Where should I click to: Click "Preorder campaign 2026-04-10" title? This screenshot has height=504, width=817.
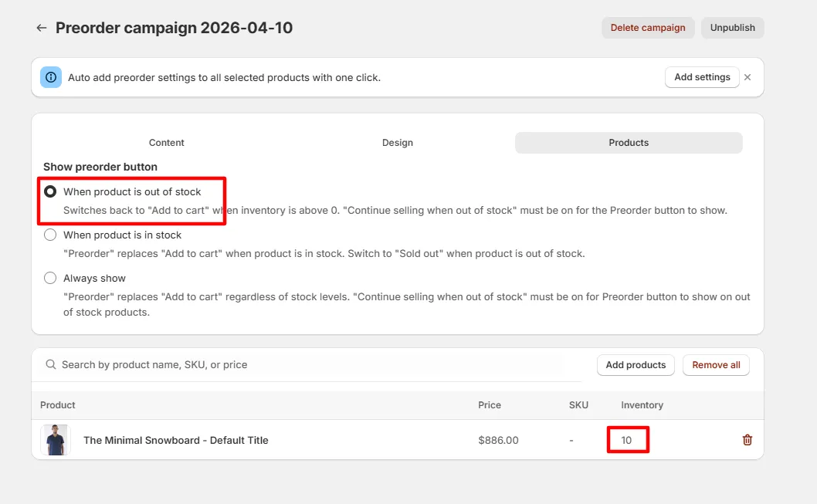[174, 28]
